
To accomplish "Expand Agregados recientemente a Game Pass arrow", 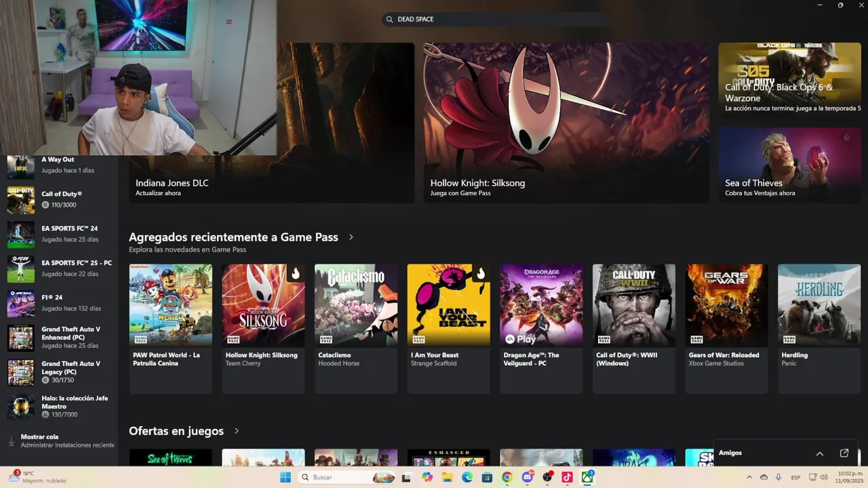I will pos(351,237).
